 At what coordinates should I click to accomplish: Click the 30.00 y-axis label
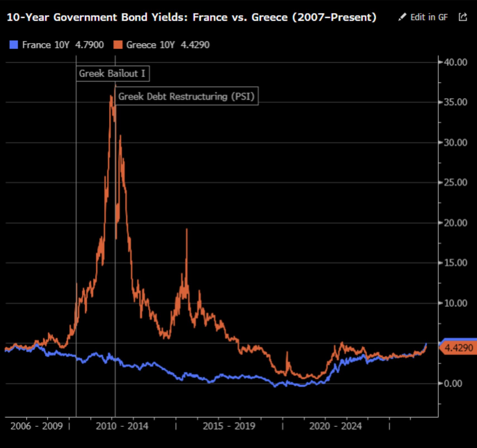456,143
